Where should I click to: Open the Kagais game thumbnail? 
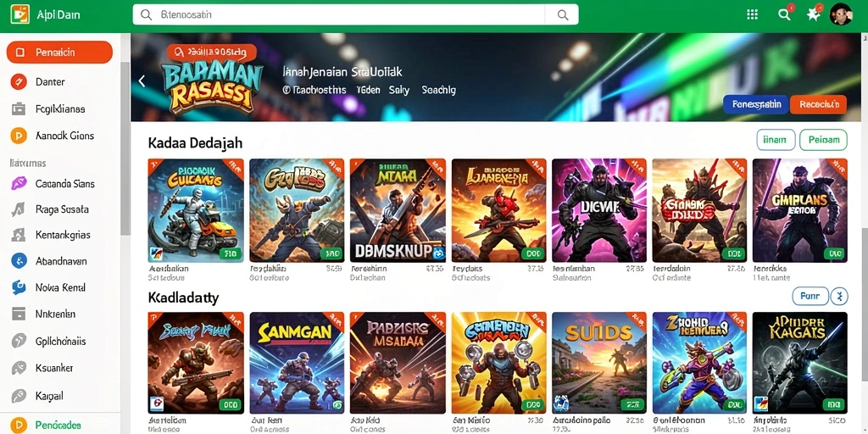800,363
